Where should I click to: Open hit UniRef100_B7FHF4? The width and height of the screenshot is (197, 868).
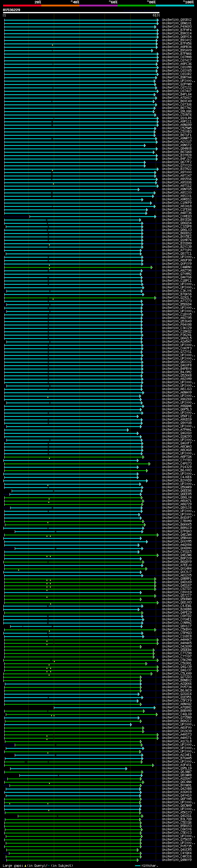[x=177, y=30]
